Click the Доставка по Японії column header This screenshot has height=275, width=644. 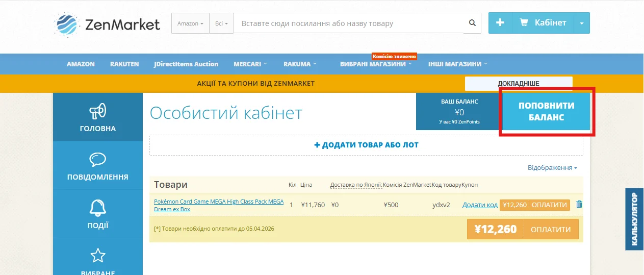pyautogui.click(x=356, y=185)
